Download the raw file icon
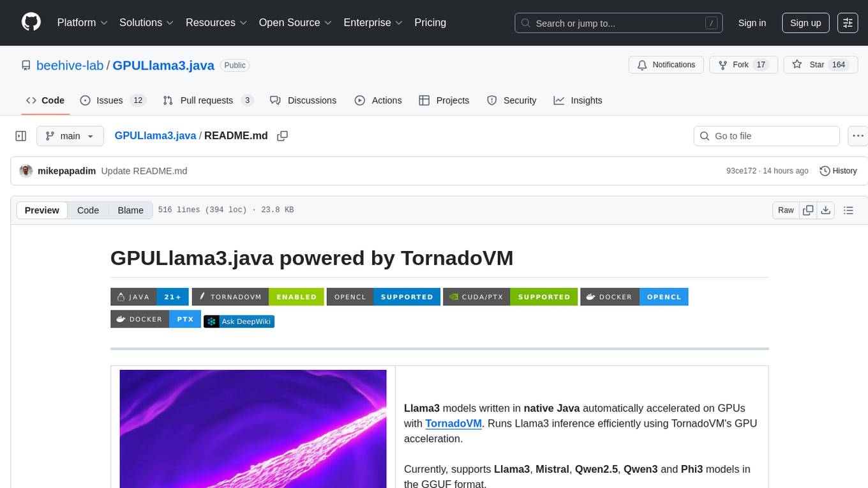The width and height of the screenshot is (868, 488). (825, 210)
